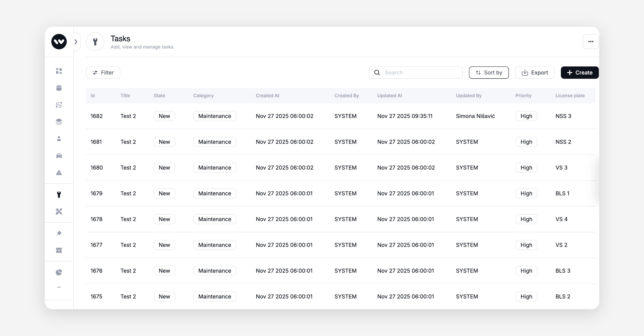Open the routes icon in sidebar

click(59, 105)
